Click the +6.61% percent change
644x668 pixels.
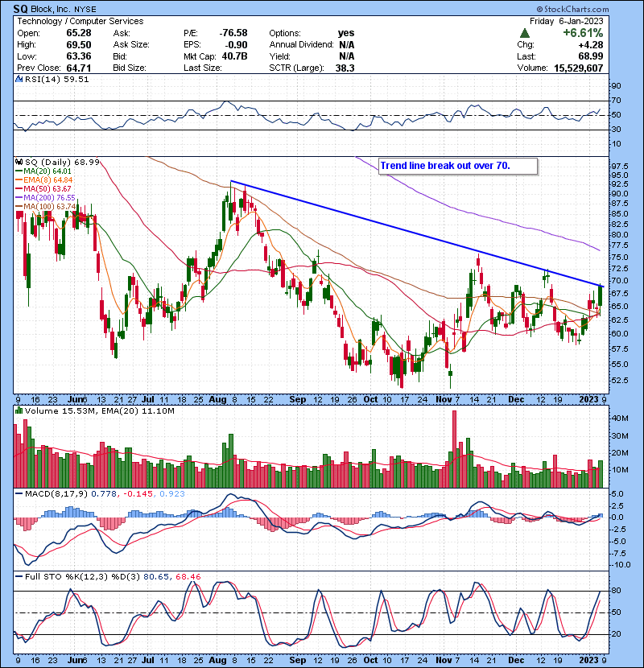[x=583, y=33]
